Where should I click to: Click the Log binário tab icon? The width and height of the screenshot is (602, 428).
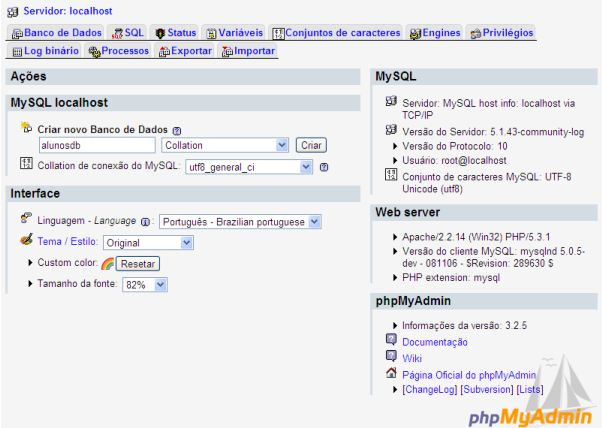coord(17,51)
